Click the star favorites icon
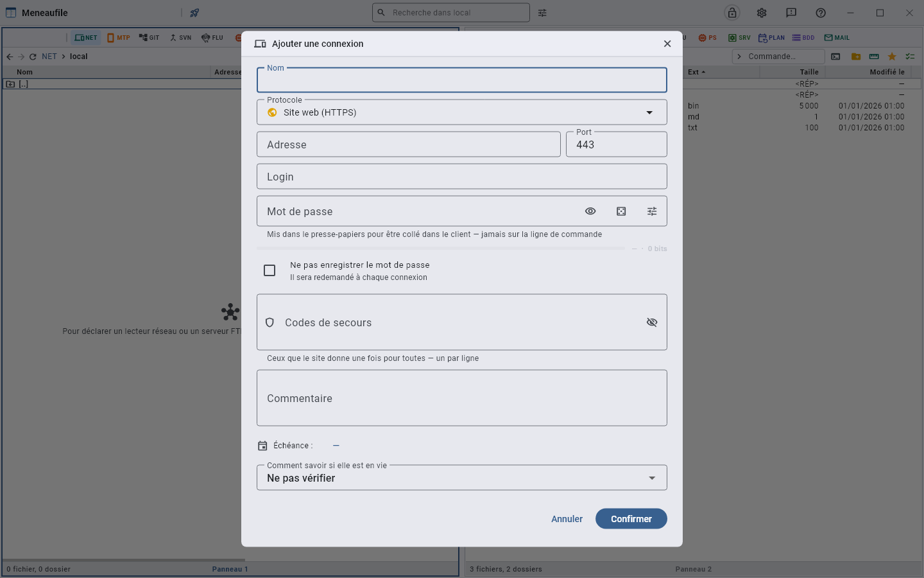 pos(892,57)
